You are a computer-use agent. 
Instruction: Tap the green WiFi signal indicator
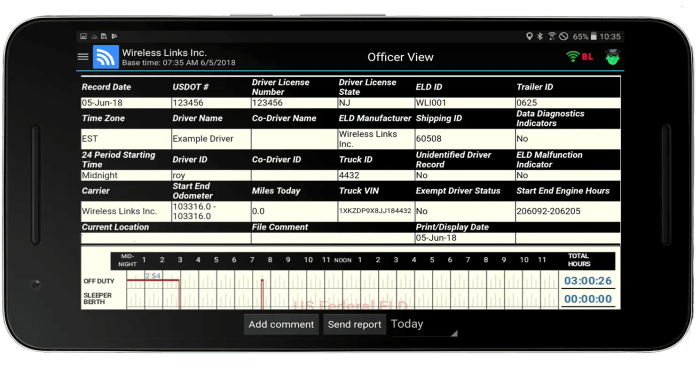pyautogui.click(x=572, y=56)
